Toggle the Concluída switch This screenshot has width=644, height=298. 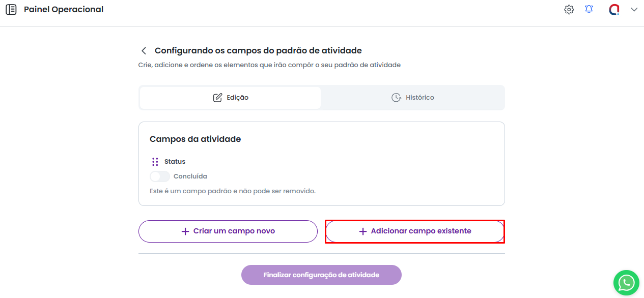click(160, 176)
